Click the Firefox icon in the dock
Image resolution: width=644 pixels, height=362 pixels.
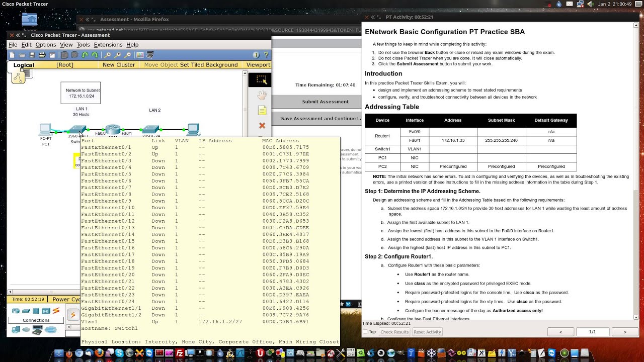click(99, 353)
